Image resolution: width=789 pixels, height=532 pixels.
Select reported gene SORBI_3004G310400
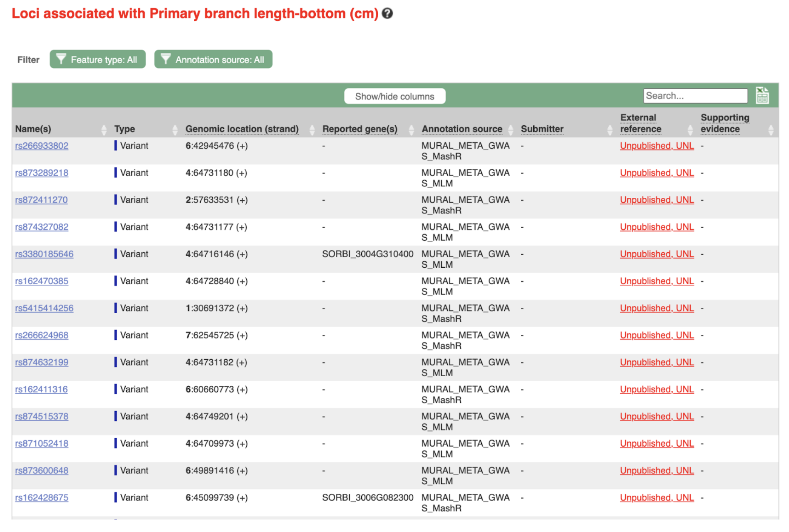(x=368, y=254)
